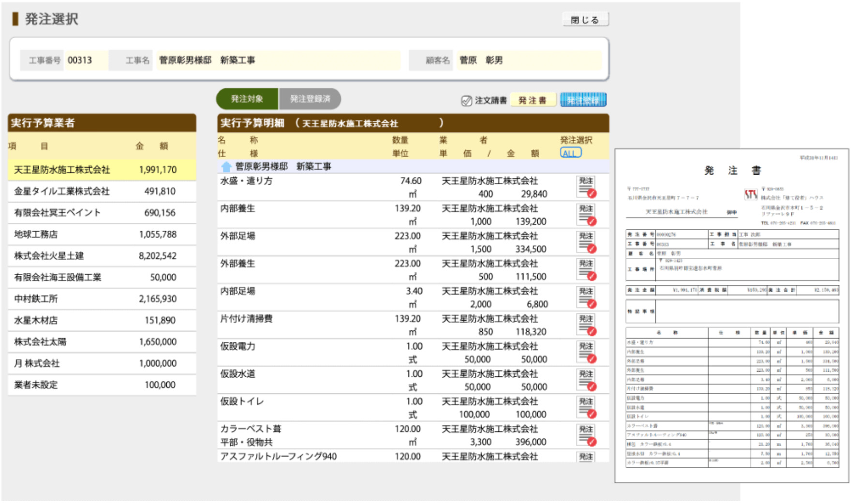The width and height of the screenshot is (859, 504).
Task: Toggle the 注文請書 checkbox
Action: [466, 101]
